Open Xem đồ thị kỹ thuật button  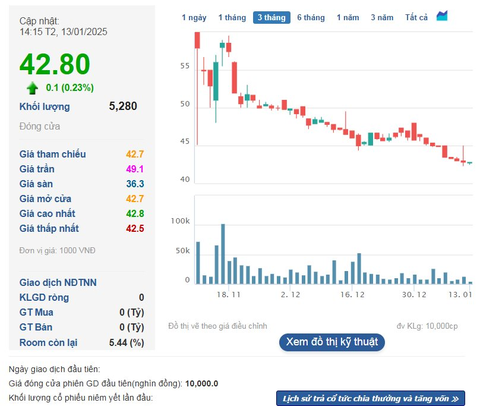coord(332,342)
